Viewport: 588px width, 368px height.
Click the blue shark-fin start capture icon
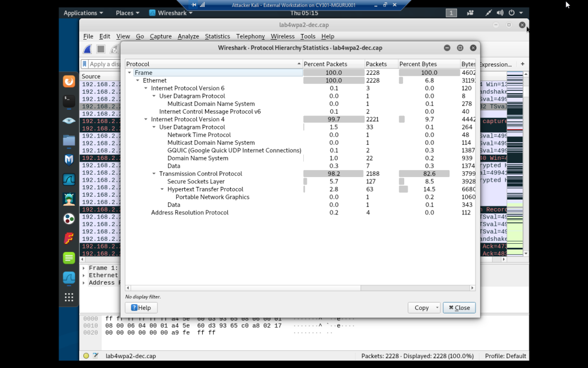[87, 49]
